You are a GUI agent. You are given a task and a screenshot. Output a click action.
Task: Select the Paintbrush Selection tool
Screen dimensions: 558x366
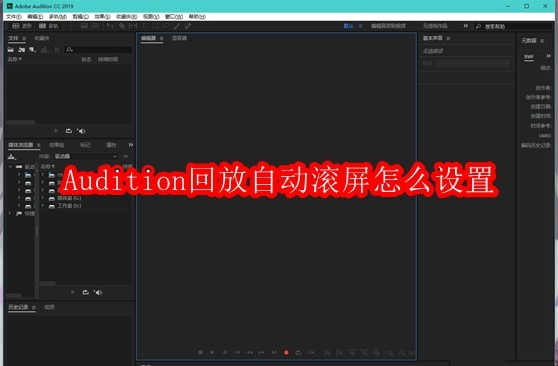[177, 26]
